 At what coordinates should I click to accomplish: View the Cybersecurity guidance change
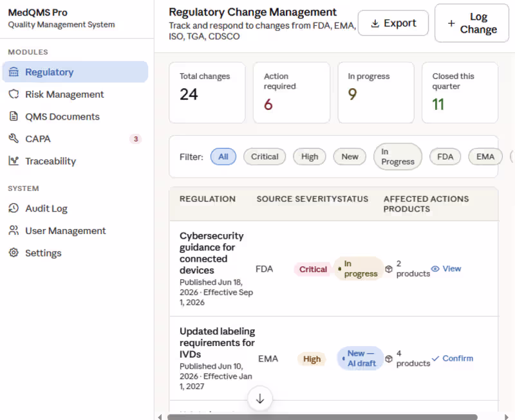(446, 269)
